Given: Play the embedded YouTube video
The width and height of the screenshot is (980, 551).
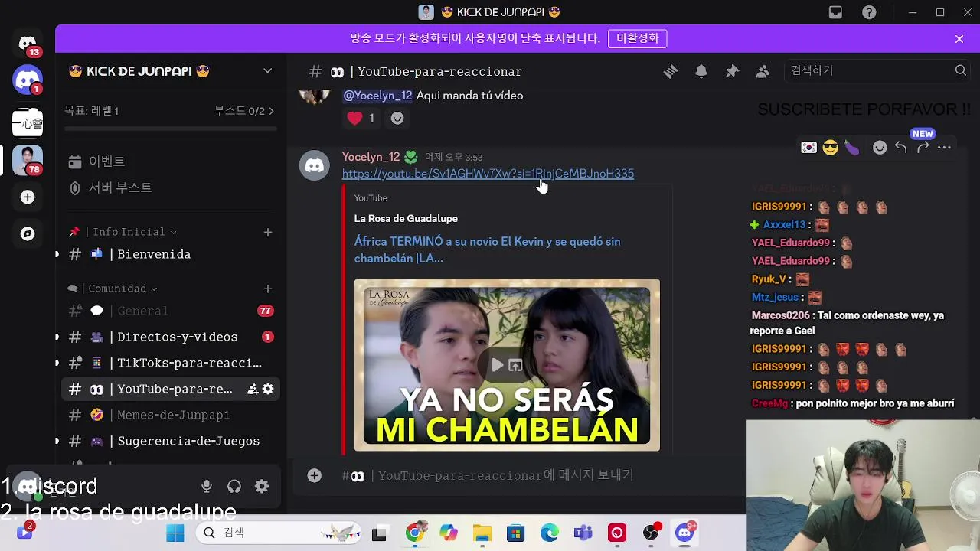Looking at the screenshot, I should point(496,365).
